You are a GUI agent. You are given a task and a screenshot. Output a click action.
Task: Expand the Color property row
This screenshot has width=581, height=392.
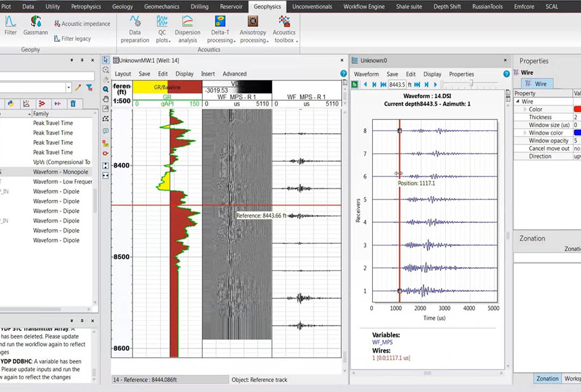(x=525, y=109)
